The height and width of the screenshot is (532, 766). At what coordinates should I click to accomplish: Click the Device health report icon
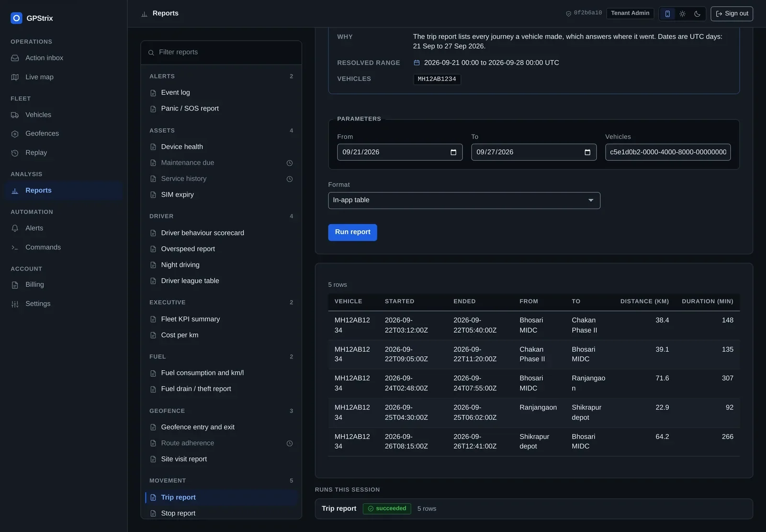[153, 147]
